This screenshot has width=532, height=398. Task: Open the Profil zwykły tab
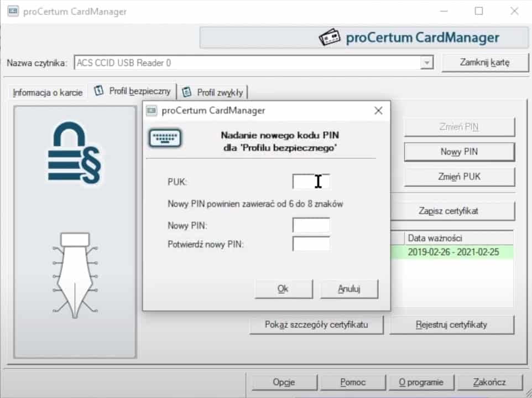point(215,92)
